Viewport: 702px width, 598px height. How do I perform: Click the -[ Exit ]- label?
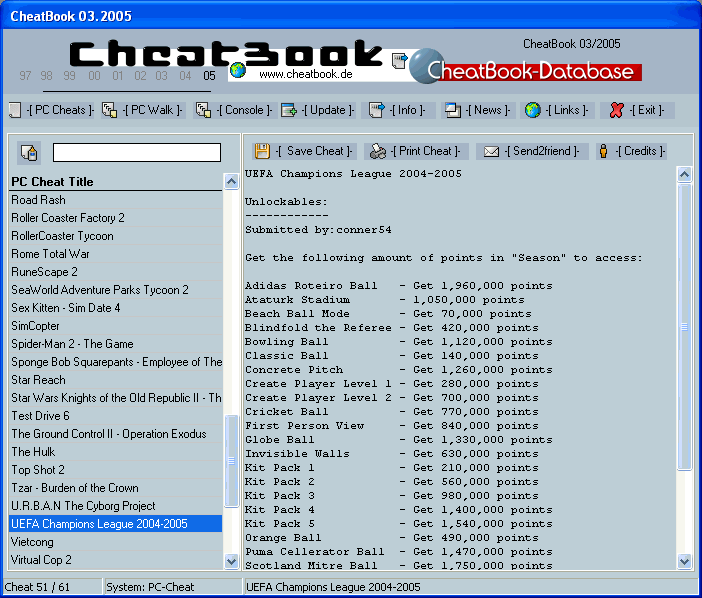click(647, 110)
